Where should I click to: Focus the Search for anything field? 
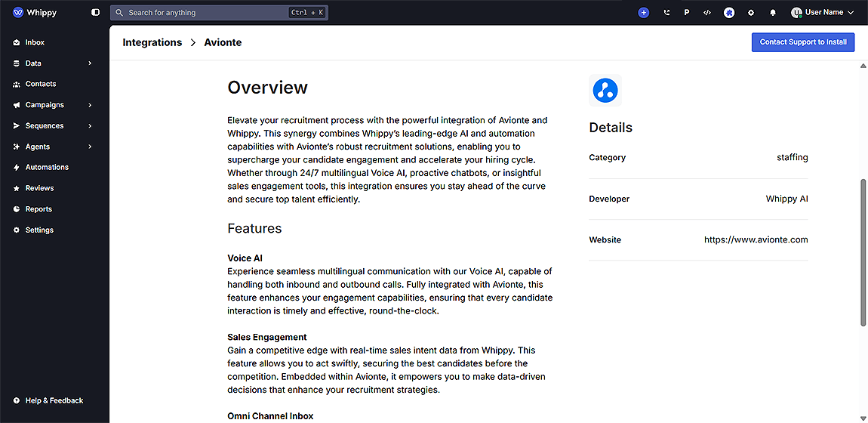click(x=219, y=12)
